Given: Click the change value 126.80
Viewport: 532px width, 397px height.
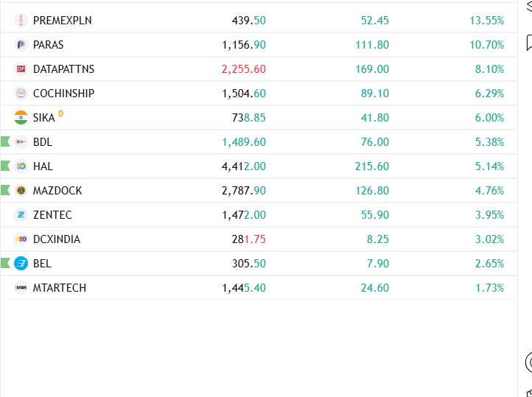Looking at the screenshot, I should [372, 191].
